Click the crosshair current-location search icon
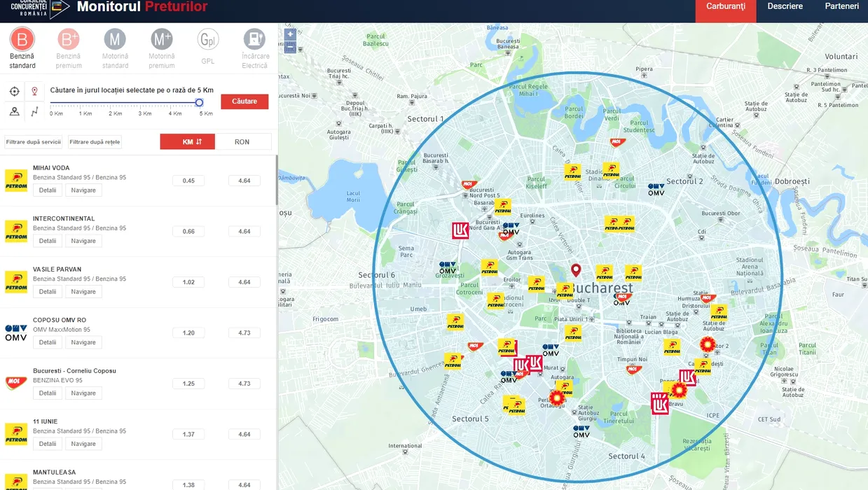 [x=15, y=92]
